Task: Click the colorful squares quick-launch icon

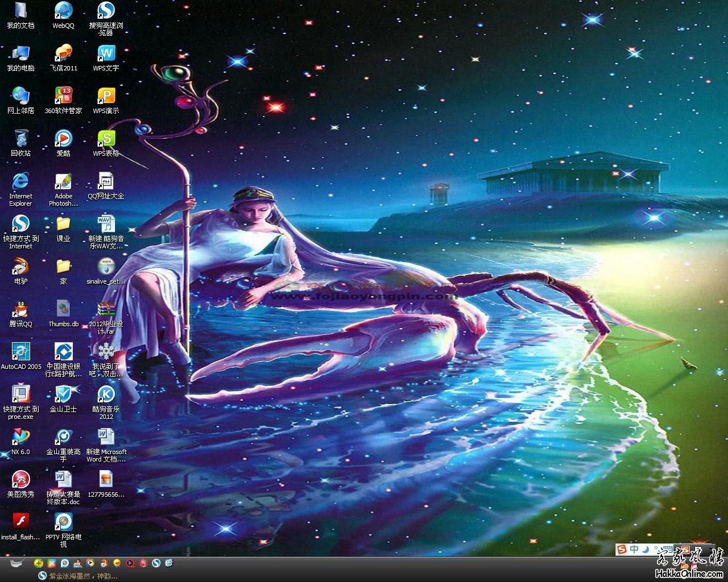Action: 52,563
